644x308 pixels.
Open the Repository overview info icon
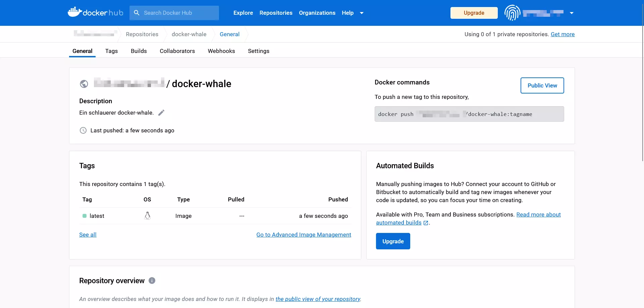152,281
